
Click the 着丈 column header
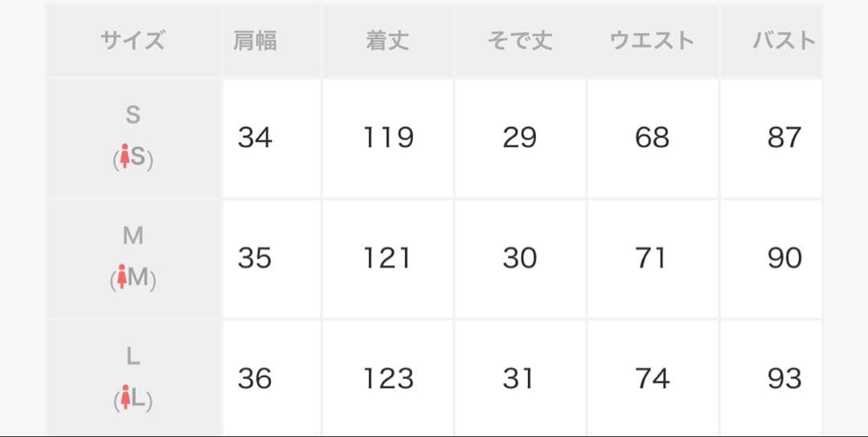(387, 41)
